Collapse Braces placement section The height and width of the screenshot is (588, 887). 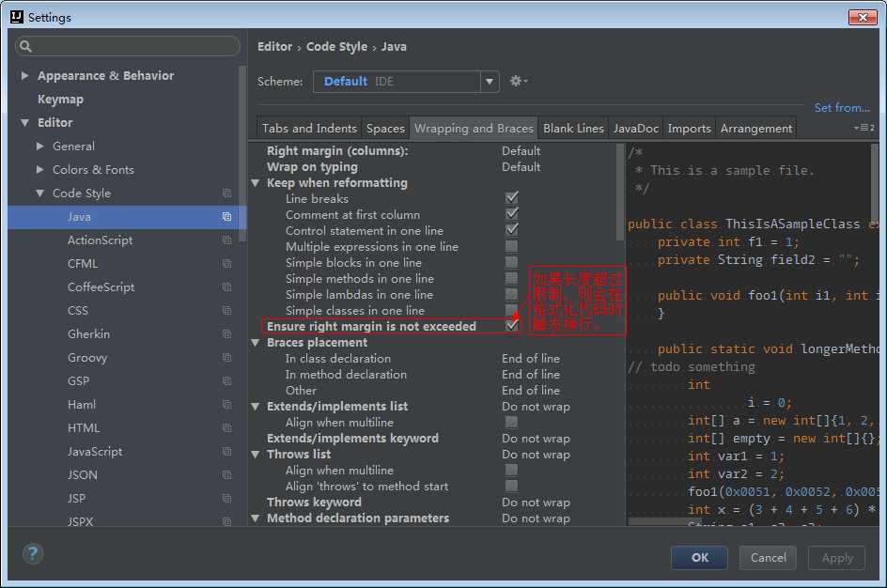click(256, 343)
